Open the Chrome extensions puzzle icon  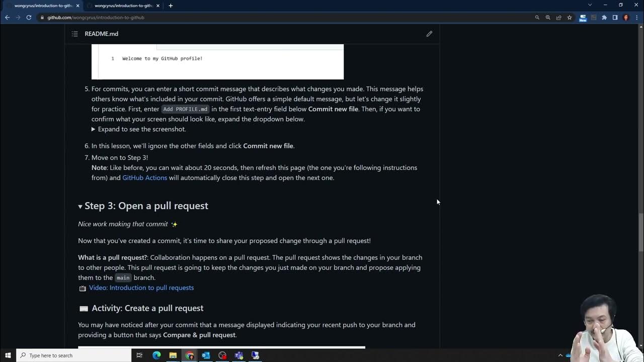pyautogui.click(x=604, y=18)
